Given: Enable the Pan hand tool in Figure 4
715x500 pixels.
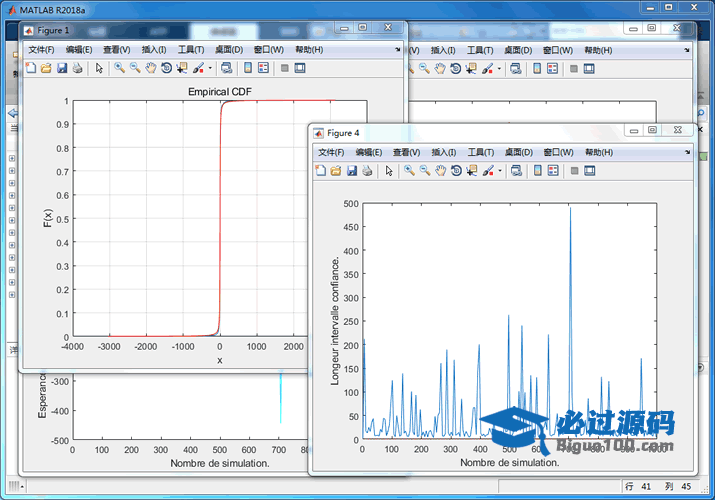Looking at the screenshot, I should click(440, 171).
